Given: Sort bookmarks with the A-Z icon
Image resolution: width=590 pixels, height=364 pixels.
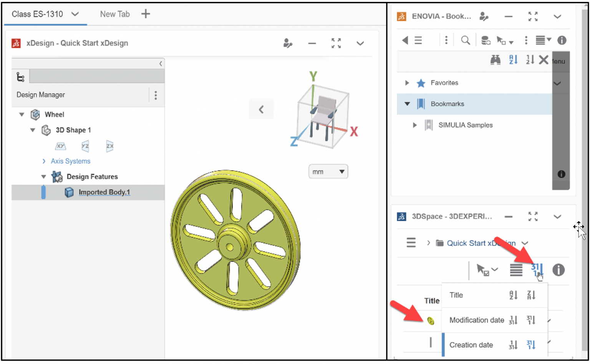Looking at the screenshot, I should tap(513, 60).
